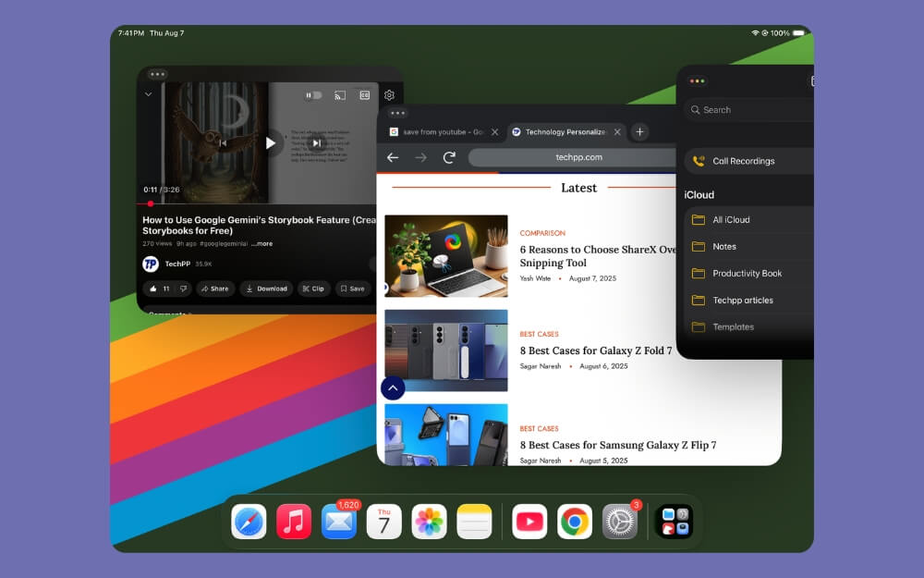This screenshot has width=924, height=578.
Task: Open Settings app in dock
Action: pos(620,522)
